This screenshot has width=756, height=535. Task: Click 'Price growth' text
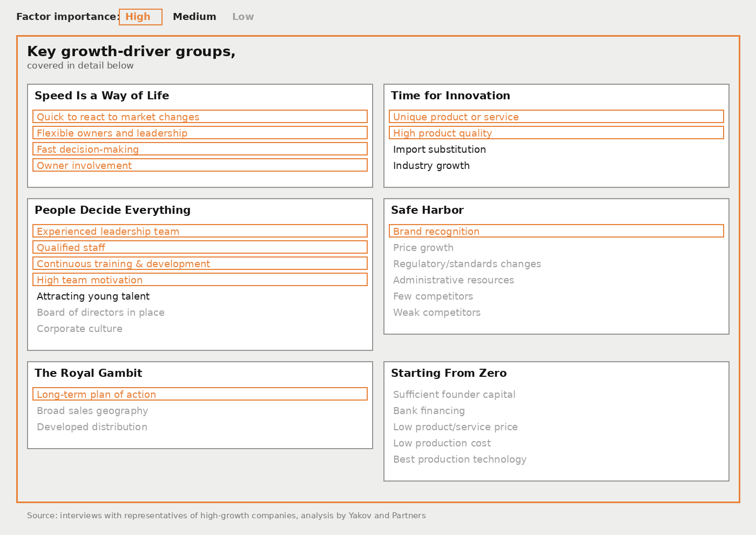(423, 248)
